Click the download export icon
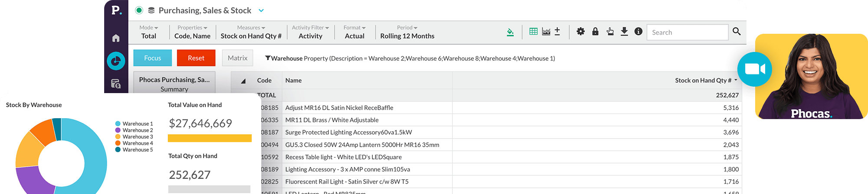 pyautogui.click(x=624, y=32)
